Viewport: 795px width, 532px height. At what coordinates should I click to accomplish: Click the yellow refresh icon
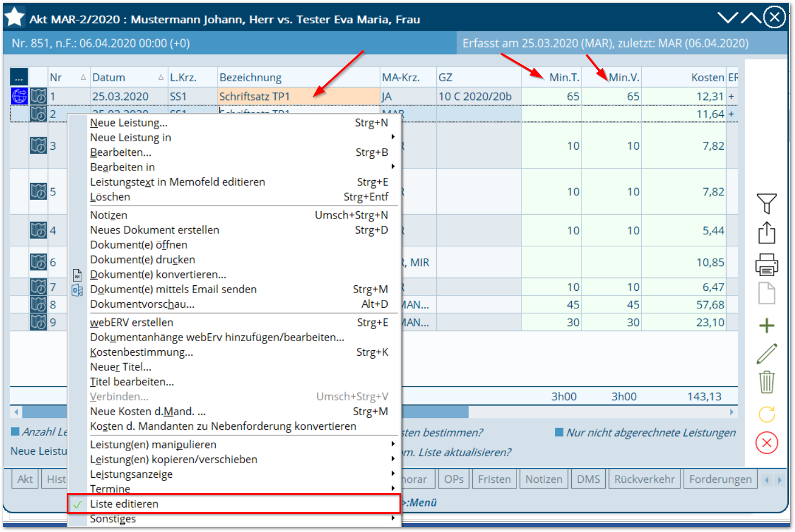(x=767, y=415)
